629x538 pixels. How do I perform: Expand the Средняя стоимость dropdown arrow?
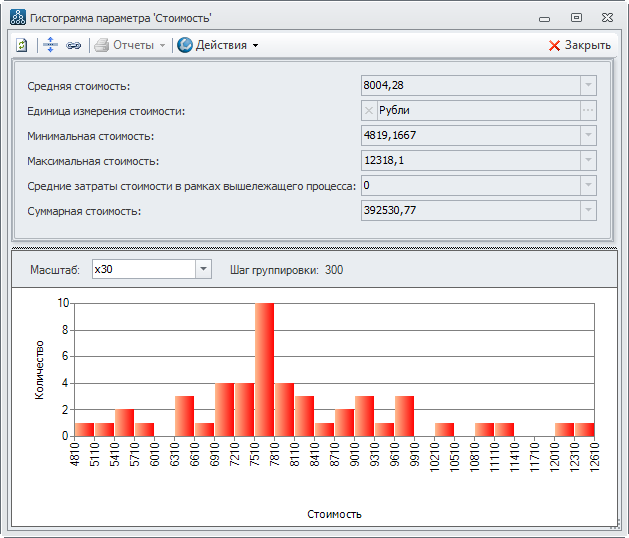[588, 86]
